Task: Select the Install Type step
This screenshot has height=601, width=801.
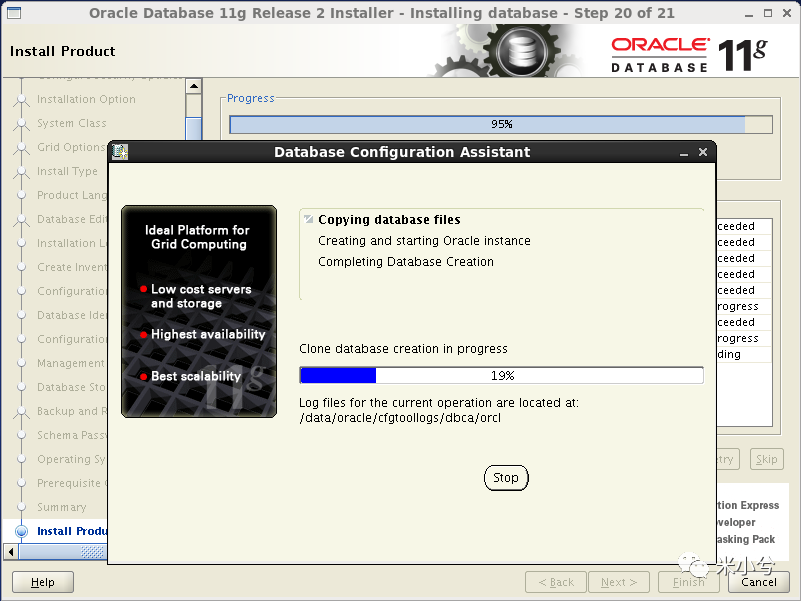Action: [67, 171]
